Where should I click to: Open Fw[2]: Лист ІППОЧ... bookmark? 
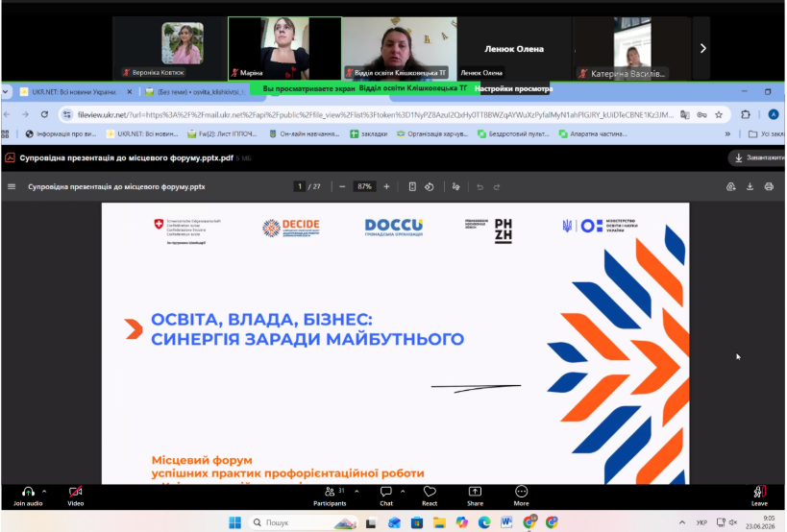tap(222, 133)
